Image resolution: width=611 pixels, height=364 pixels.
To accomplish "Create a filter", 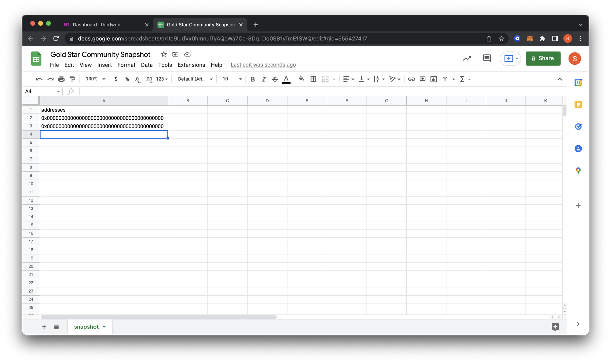I will tap(445, 79).
